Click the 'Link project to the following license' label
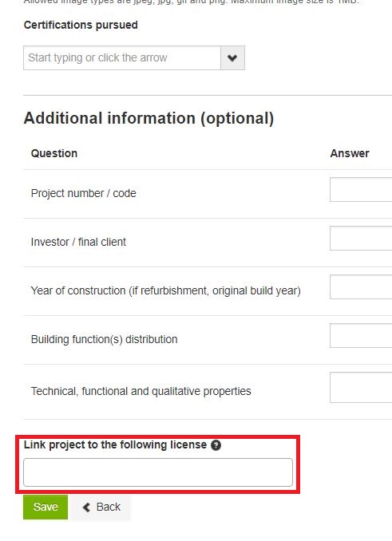The width and height of the screenshot is (392, 541). tap(115, 444)
